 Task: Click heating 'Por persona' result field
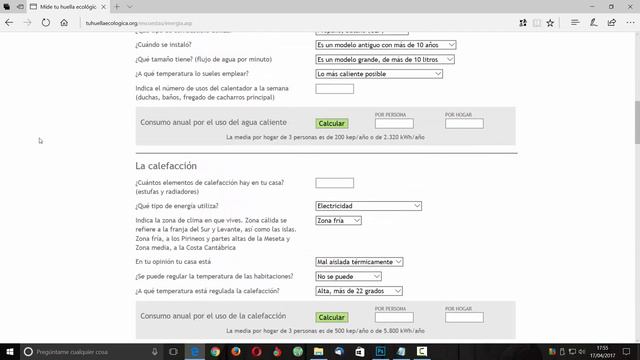coord(394,317)
